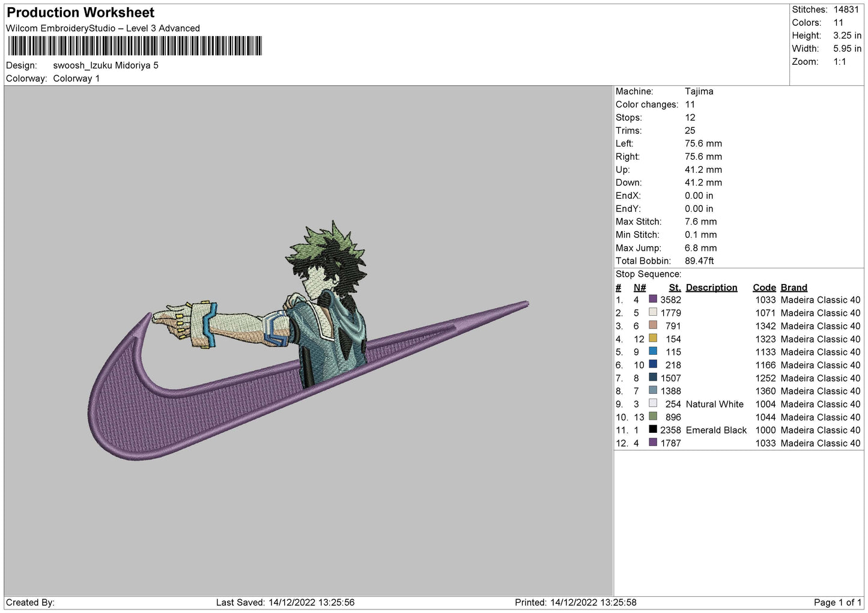Select the Natural White color swatch
The height and width of the screenshot is (613, 868).
(x=653, y=403)
